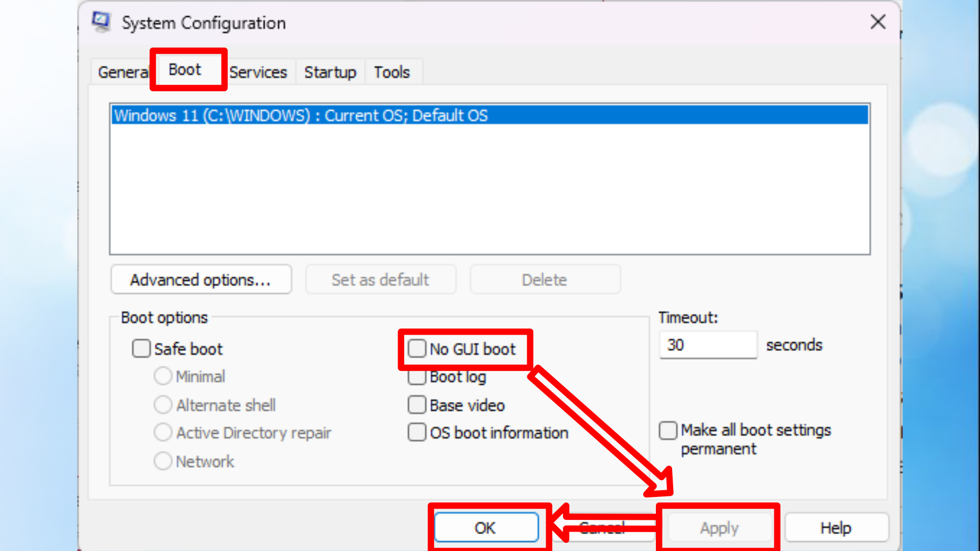Image resolution: width=980 pixels, height=551 pixels.
Task: Close the System Configuration dialog
Action: point(877,22)
